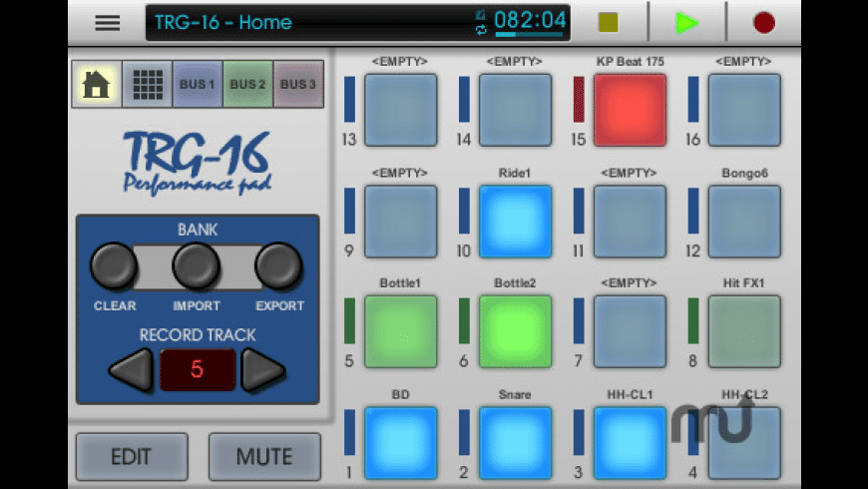The image size is (868, 489).
Task: Tap the empty pad 9
Action: click(x=401, y=222)
